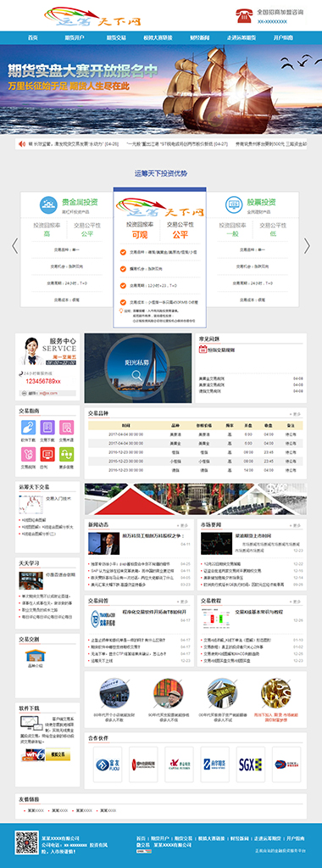Show previous investment card with left arrow

(15, 245)
